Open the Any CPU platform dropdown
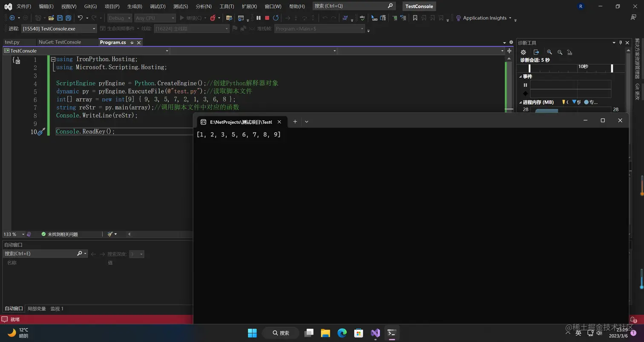Viewport: 644px width, 342px height. pos(155,18)
